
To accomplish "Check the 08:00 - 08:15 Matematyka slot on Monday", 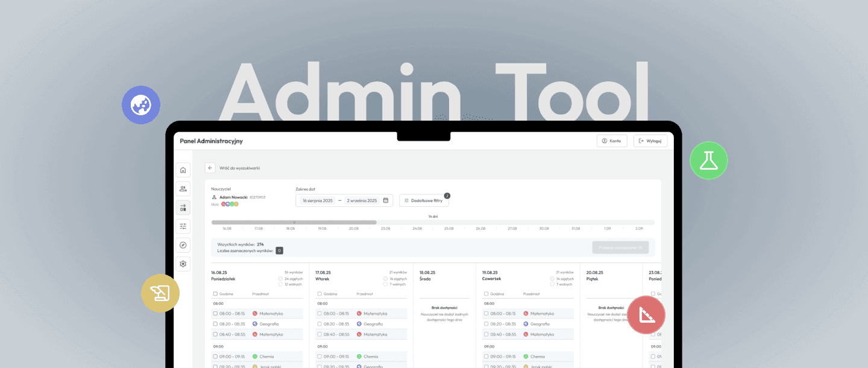I will coord(215,313).
